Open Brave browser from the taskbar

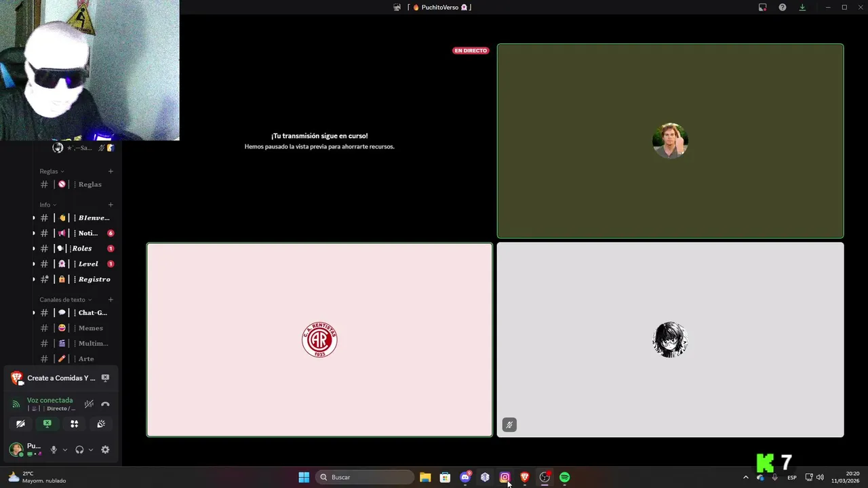(525, 477)
